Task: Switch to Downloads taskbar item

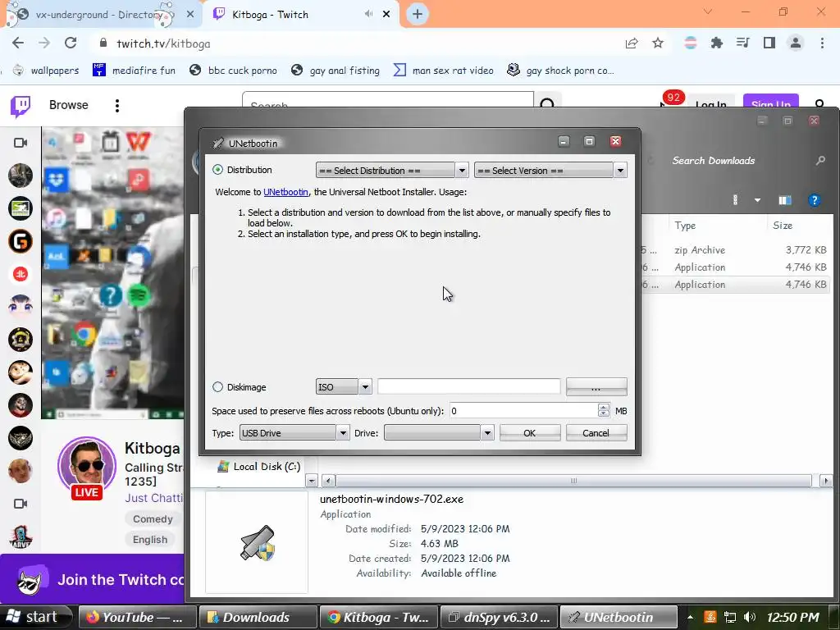Action: (x=258, y=617)
